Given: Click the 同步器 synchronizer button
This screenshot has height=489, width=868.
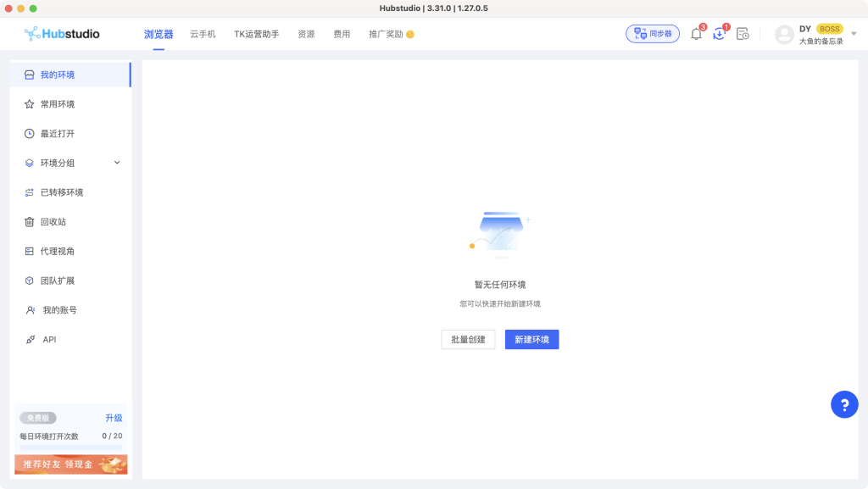Looking at the screenshot, I should (x=652, y=34).
